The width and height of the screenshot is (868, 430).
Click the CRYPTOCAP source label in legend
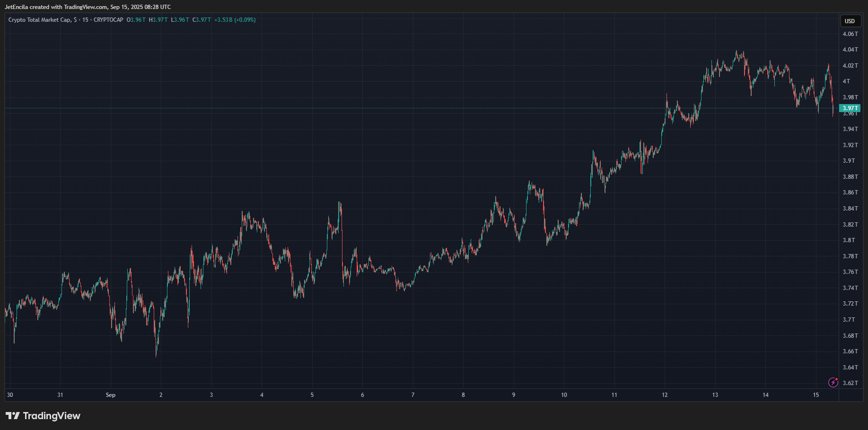108,20
